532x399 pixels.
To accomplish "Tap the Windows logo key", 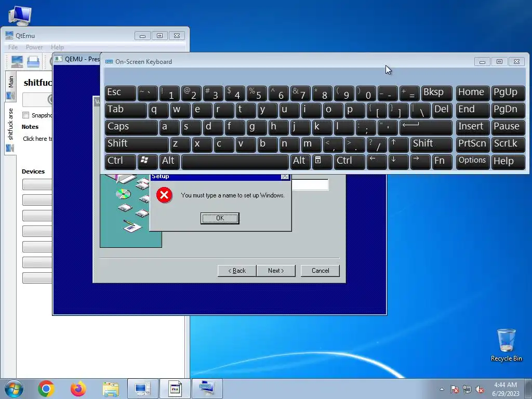I will tap(148, 162).
